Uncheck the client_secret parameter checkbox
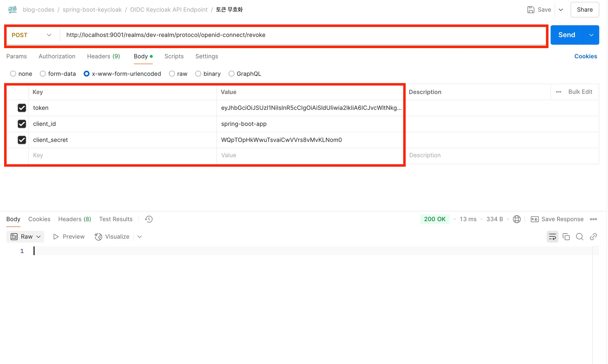 (x=22, y=140)
